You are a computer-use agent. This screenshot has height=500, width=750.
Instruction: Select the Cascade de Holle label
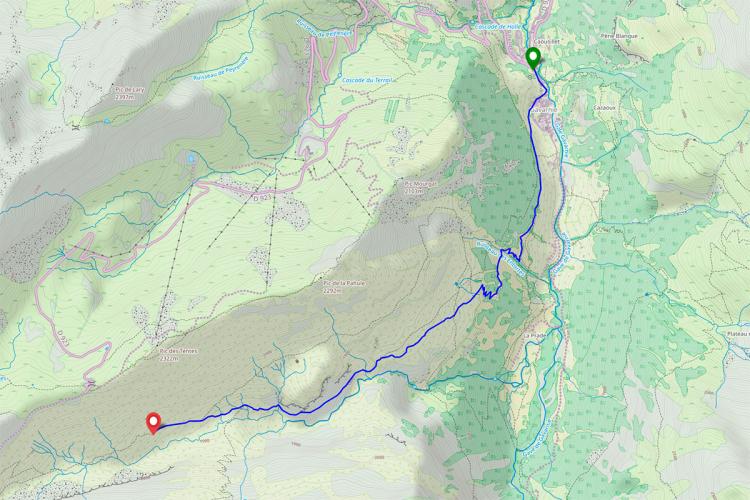(498, 27)
